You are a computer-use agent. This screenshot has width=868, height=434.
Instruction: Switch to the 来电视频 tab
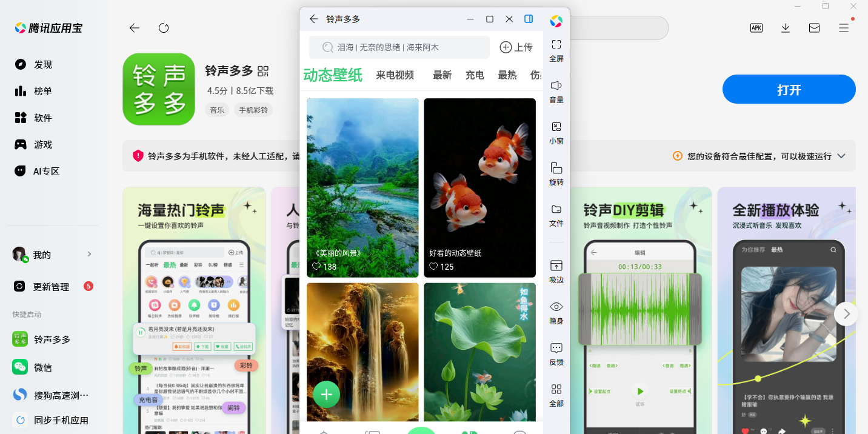point(395,75)
